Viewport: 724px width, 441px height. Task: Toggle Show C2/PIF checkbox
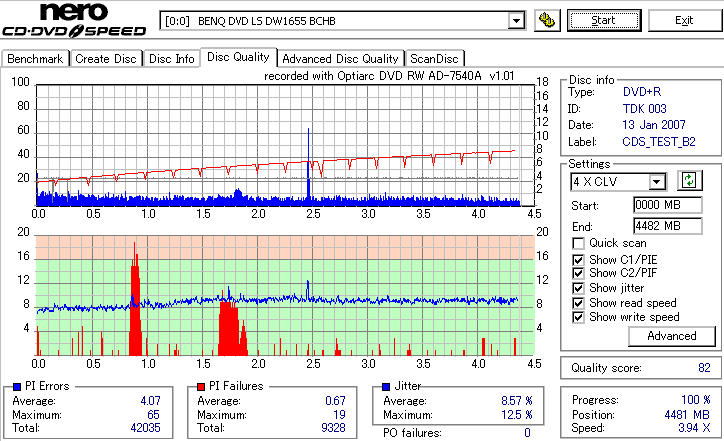click(x=578, y=273)
